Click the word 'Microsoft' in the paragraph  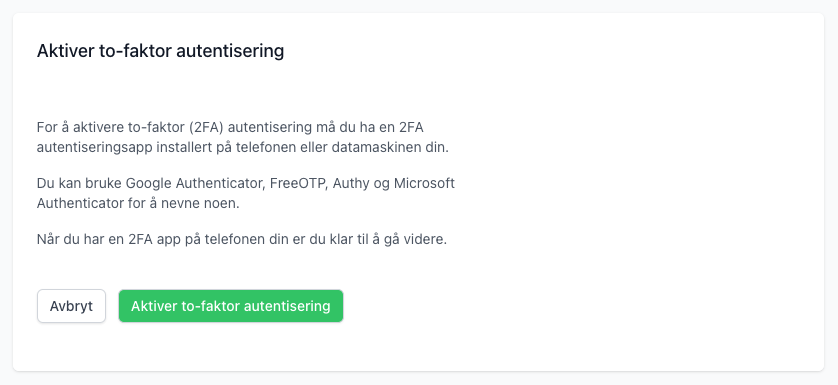click(424, 183)
